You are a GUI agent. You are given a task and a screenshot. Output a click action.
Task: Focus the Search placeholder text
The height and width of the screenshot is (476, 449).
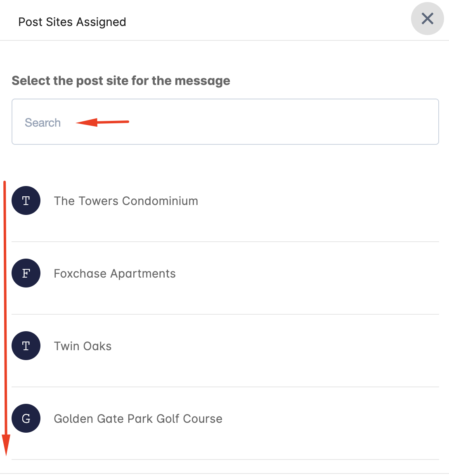coord(43,123)
